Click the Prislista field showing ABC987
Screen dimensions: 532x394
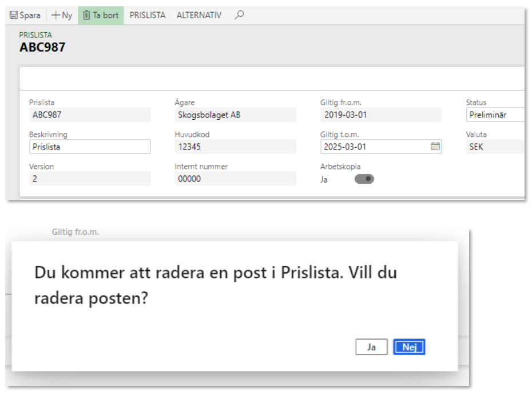tap(90, 115)
